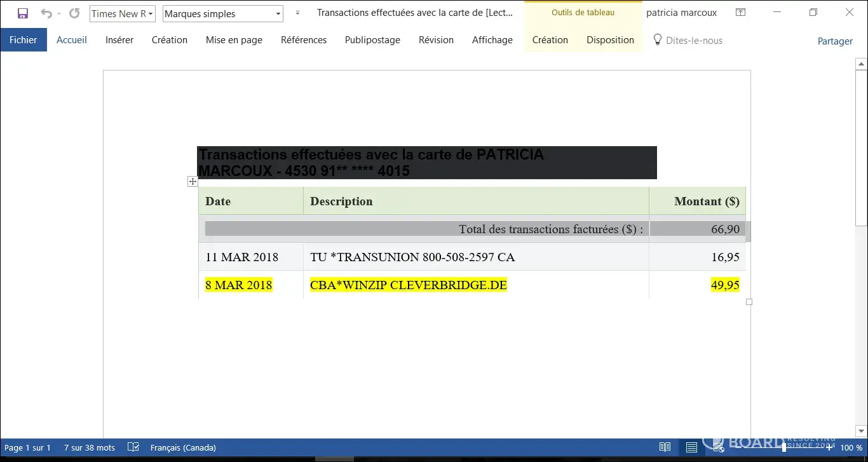The image size is (868, 462).
Task: Open the Customize Quick Access Toolbar arrow
Action: coord(298,13)
